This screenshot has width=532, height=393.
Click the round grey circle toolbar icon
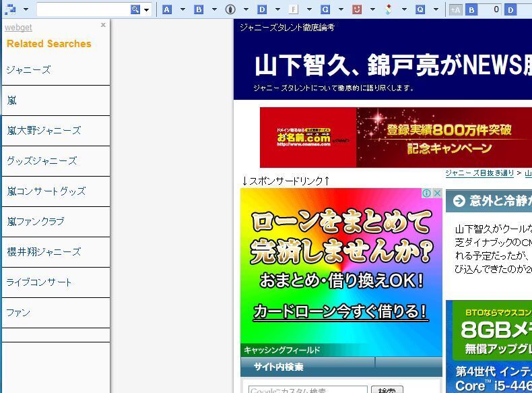coord(230,9)
